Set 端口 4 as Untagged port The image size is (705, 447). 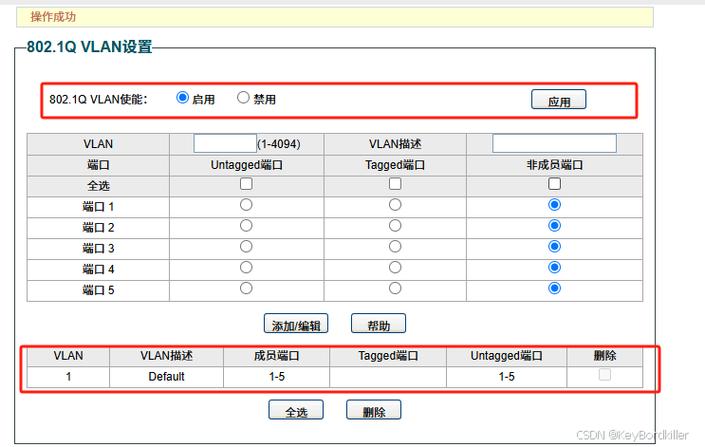tap(246, 268)
